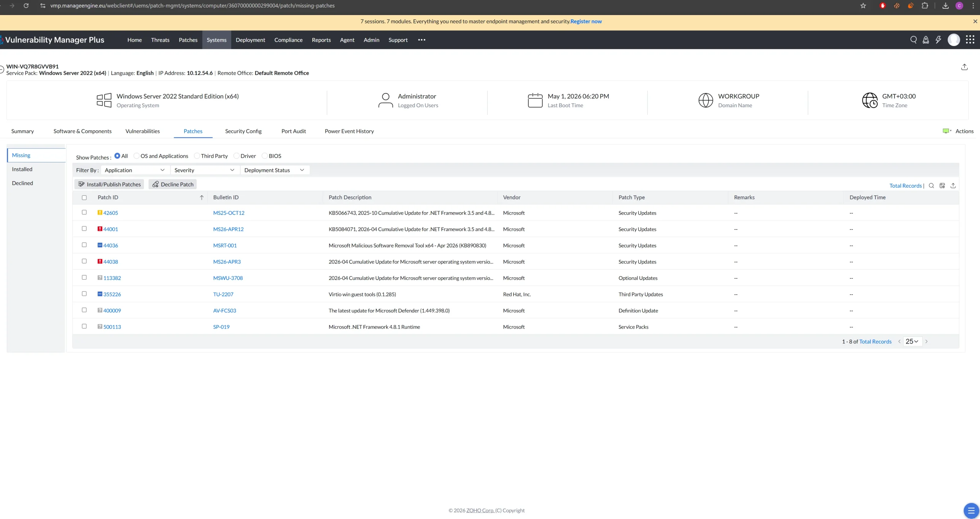Click the sort arrow in Patch ID header
Viewport: 980px width, 519px height.
coord(202,198)
